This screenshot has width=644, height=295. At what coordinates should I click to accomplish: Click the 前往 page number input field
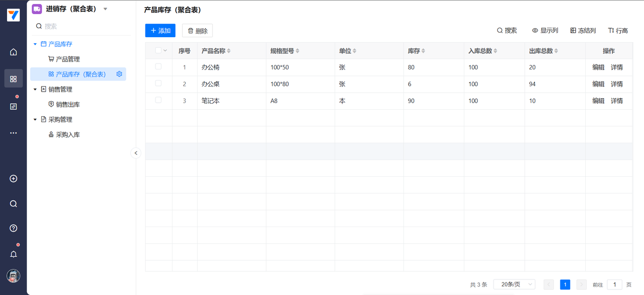614,284
